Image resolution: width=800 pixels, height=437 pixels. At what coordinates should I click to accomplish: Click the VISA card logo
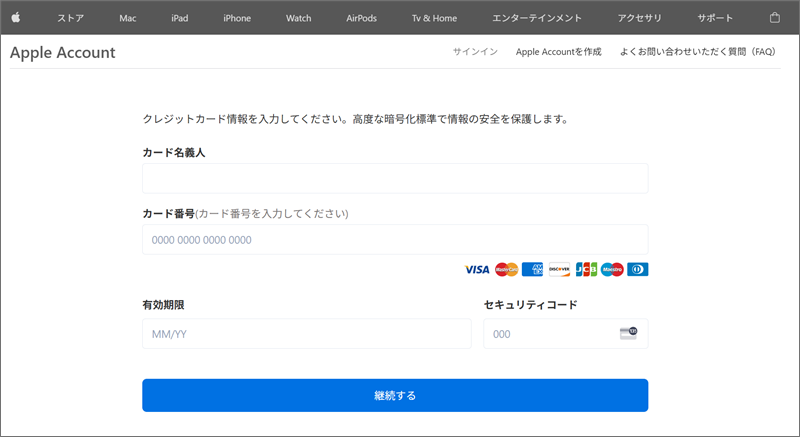[477, 269]
